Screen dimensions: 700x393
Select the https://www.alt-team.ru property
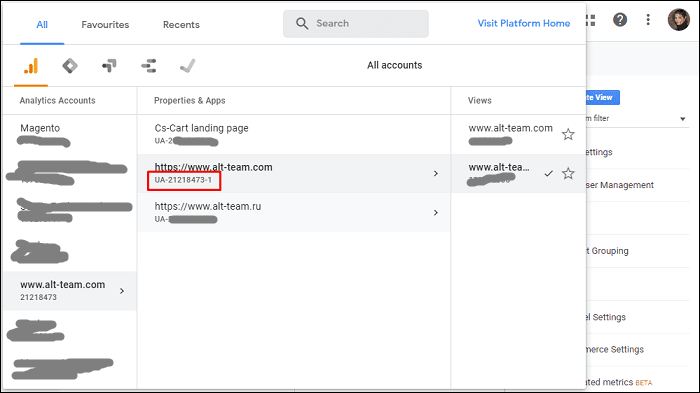coord(294,213)
